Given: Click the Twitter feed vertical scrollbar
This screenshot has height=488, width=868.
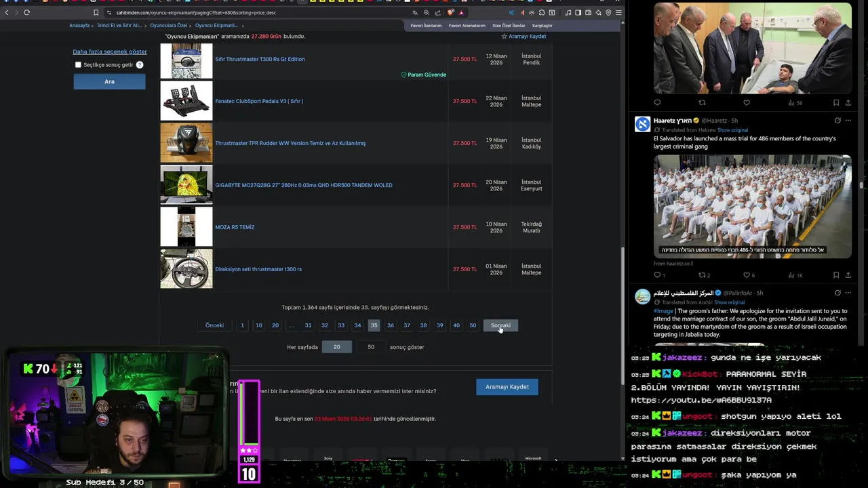Looking at the screenshot, I should pyautogui.click(x=862, y=184).
